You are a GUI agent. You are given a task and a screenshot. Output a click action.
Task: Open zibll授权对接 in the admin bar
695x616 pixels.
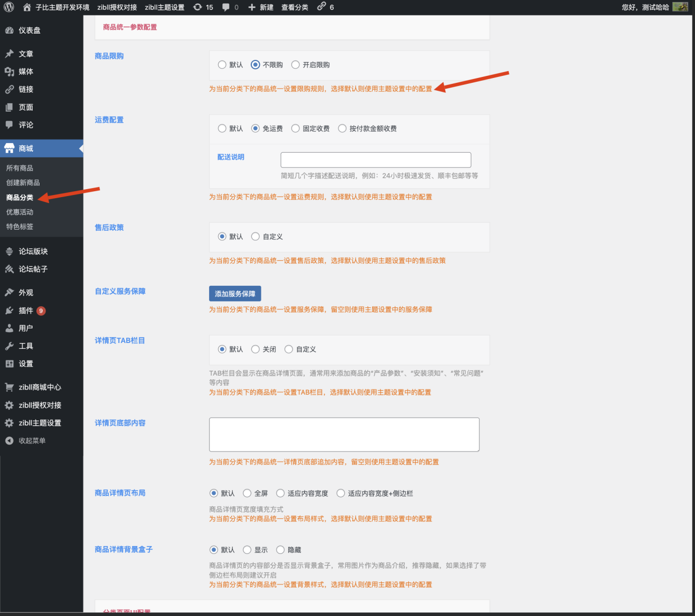pyautogui.click(x=117, y=7)
